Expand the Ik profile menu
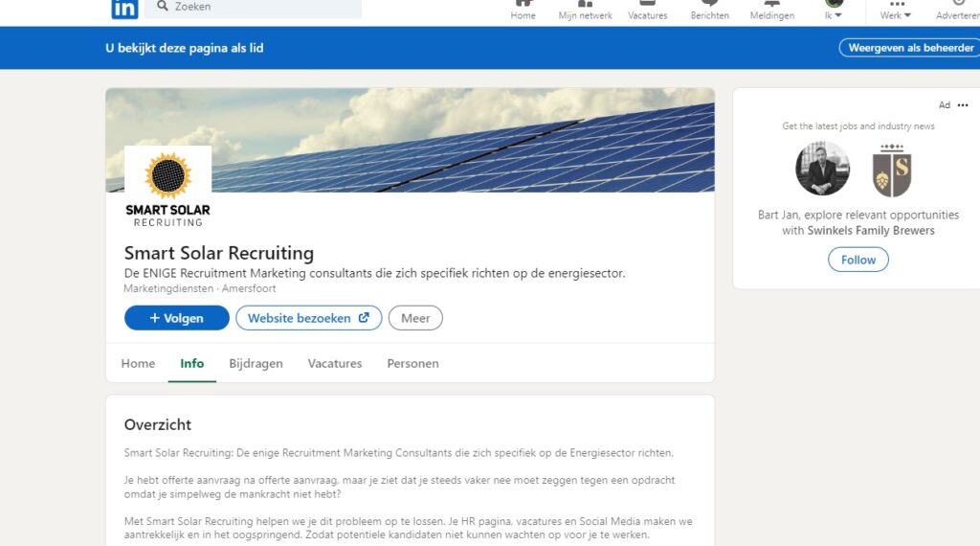 (834, 10)
